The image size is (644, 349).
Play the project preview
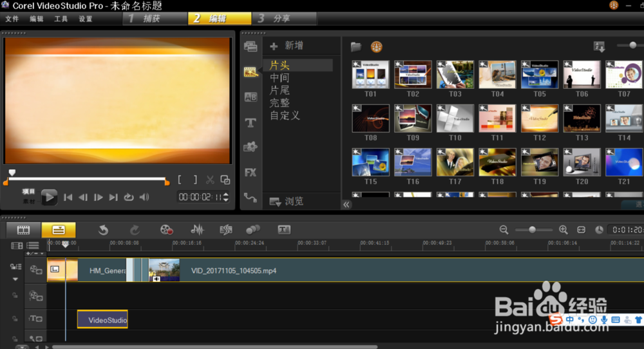click(x=49, y=198)
